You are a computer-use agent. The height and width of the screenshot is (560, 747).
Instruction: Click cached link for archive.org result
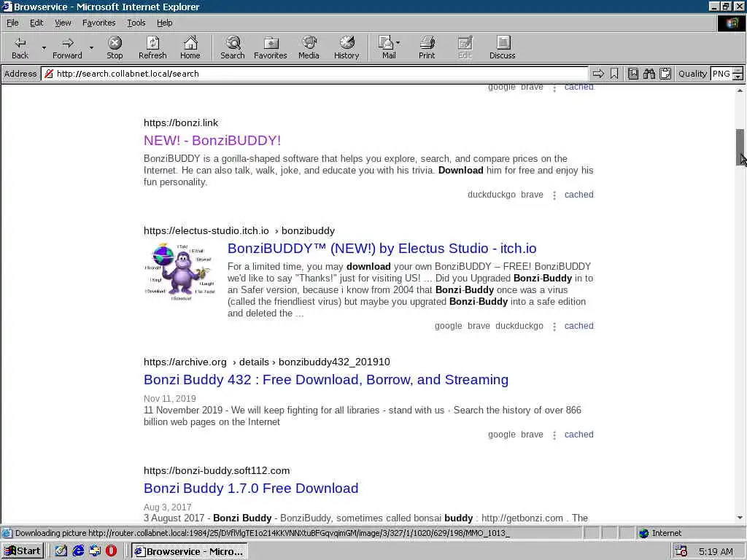pos(578,435)
